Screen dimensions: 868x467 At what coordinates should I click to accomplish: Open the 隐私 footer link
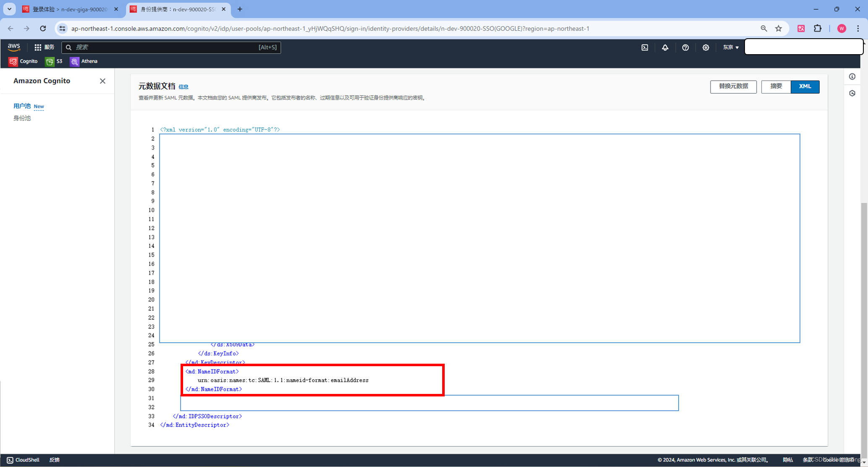(788, 460)
